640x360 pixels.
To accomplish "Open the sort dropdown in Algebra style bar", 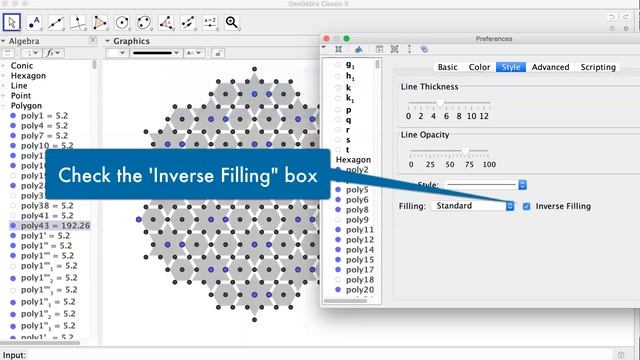I will (x=31, y=53).
